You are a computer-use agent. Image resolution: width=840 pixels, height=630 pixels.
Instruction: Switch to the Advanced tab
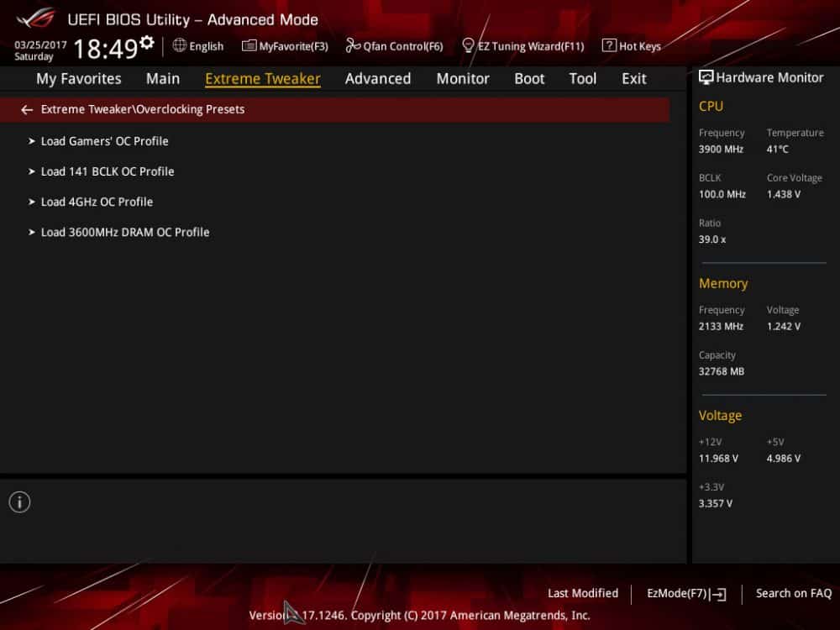pos(378,79)
